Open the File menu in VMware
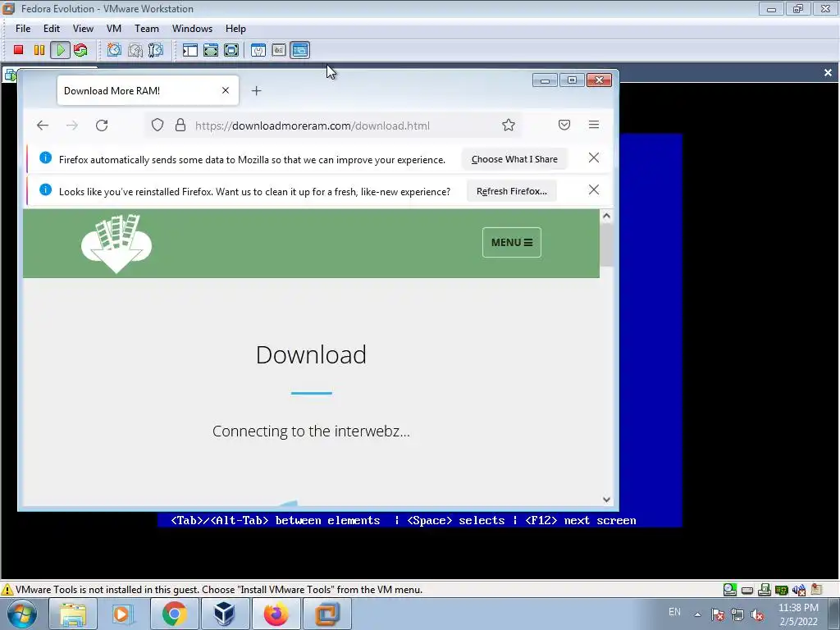The height and width of the screenshot is (630, 840). click(x=23, y=29)
